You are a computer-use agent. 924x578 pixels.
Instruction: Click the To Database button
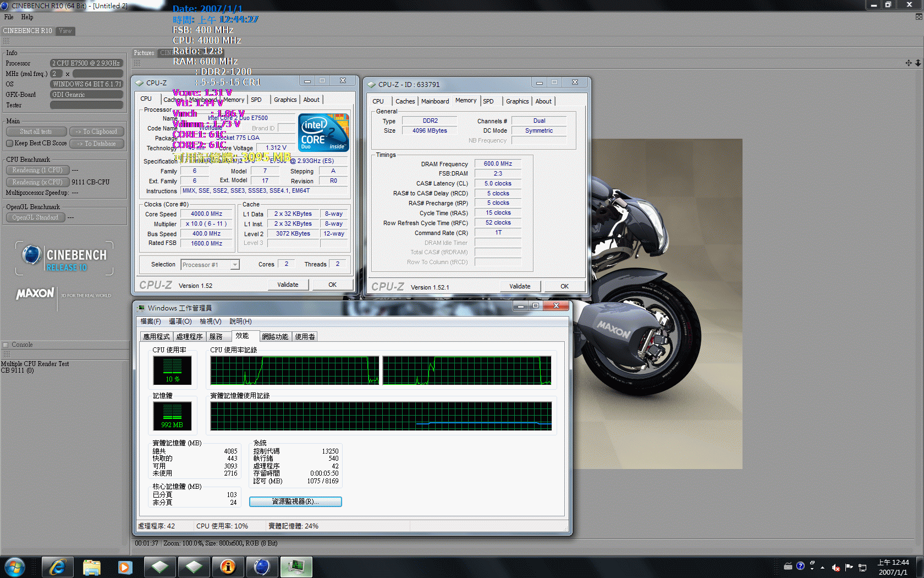96,144
